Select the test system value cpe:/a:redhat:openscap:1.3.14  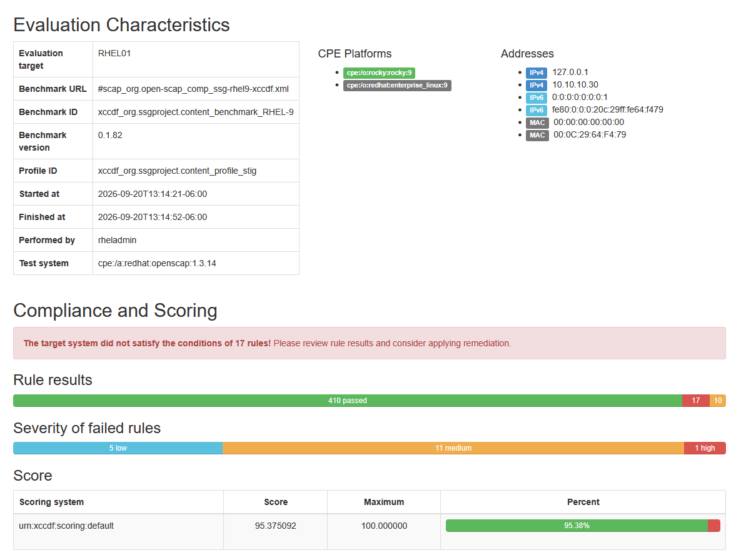[157, 263]
